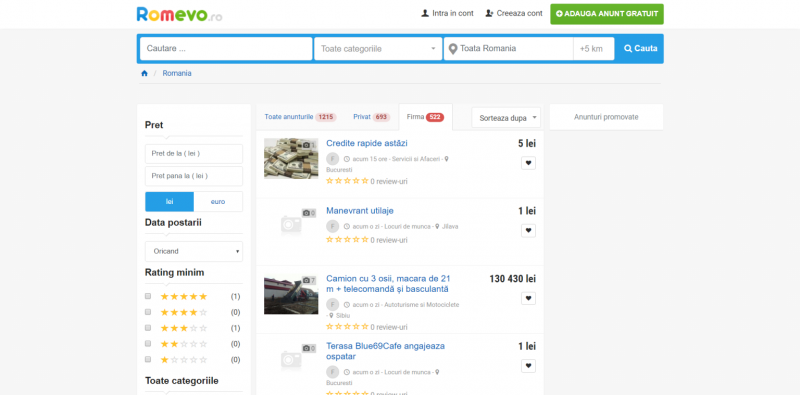800x395 pixels.
Task: Select the Firma tab
Action: tap(425, 117)
